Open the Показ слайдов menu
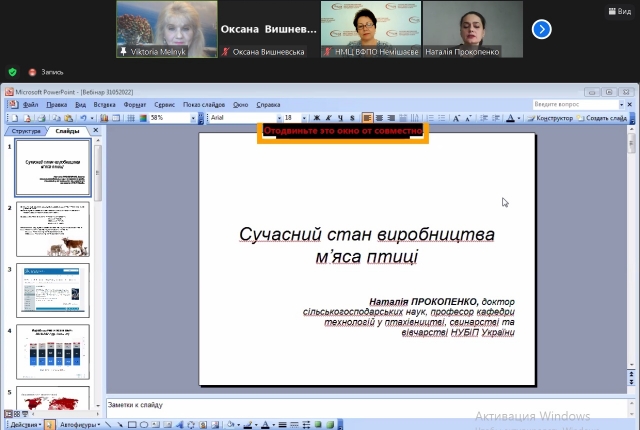The height and width of the screenshot is (430, 640). pos(204,105)
